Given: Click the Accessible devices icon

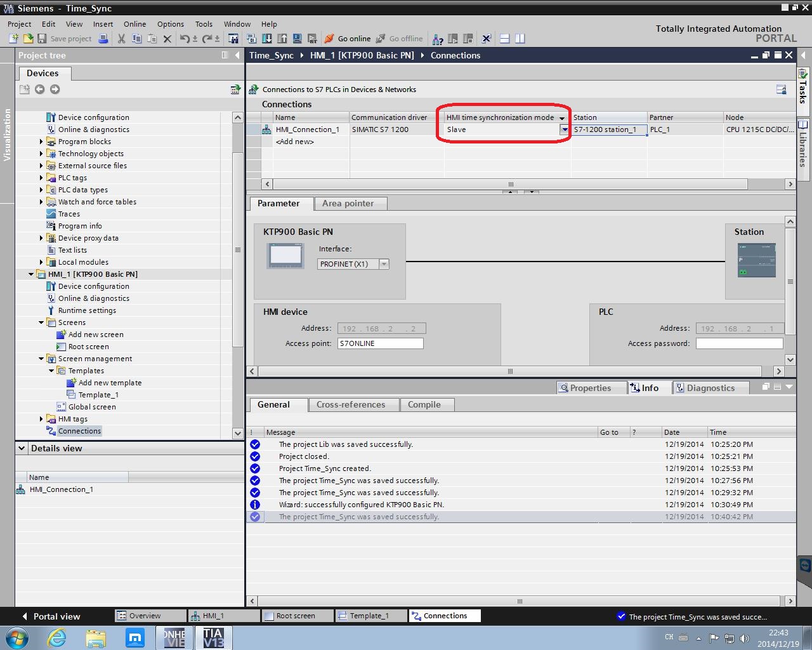Looking at the screenshot, I should (438, 39).
